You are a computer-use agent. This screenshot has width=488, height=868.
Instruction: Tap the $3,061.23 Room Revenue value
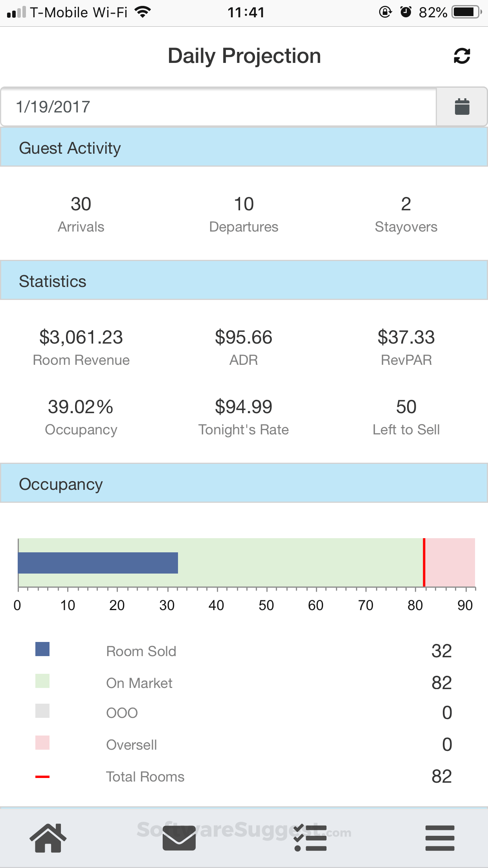[81, 338]
